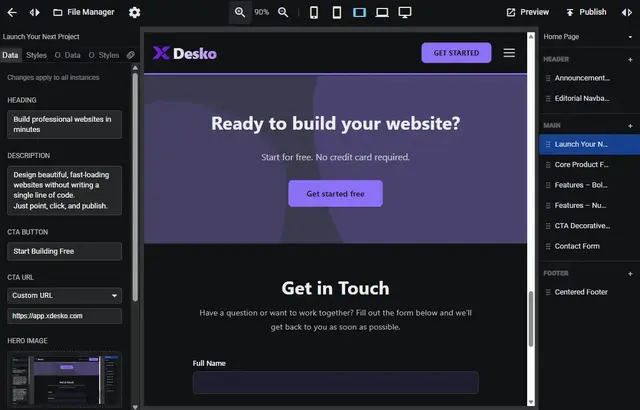This screenshot has width=640, height=410.
Task: Click the Preview button
Action: click(x=528, y=12)
